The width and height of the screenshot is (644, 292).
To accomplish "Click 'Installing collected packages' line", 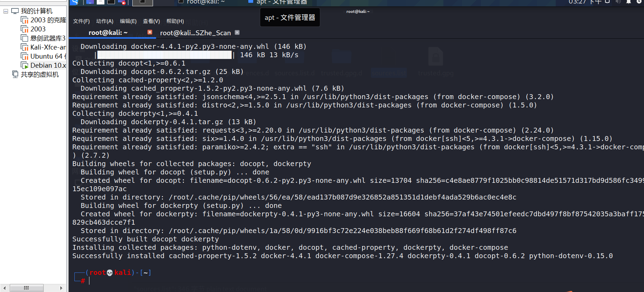I will (x=290, y=247).
